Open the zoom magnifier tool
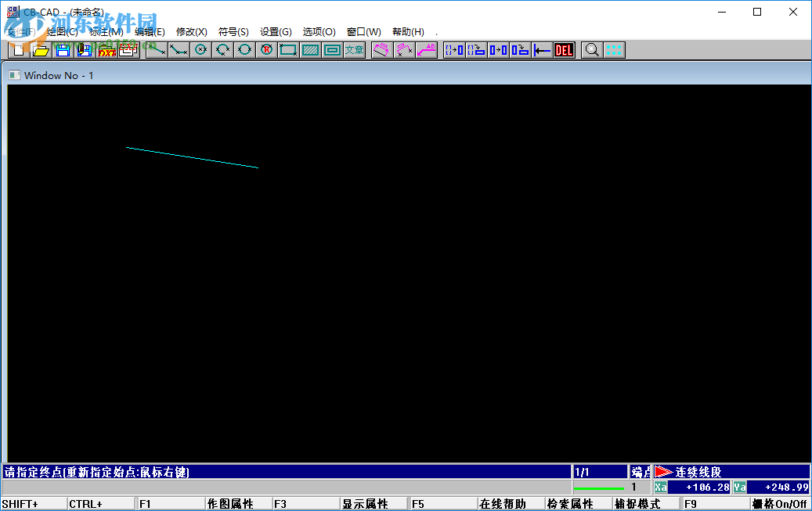This screenshot has height=511, width=812. coord(591,49)
